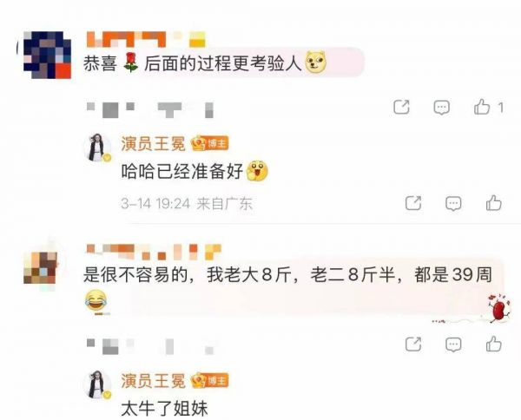This screenshot has width=521, height=420.
Task: Like the 恭喜 comment with one like
Action: [x=488, y=108]
